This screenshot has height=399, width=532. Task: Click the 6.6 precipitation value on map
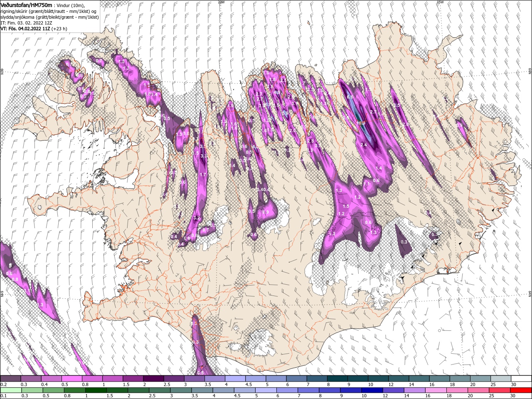click(x=350, y=97)
